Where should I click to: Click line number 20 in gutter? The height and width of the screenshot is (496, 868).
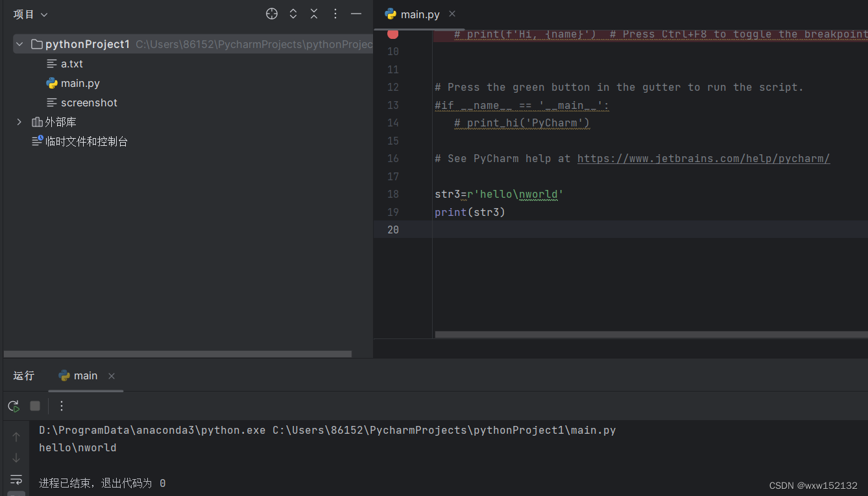click(x=392, y=230)
